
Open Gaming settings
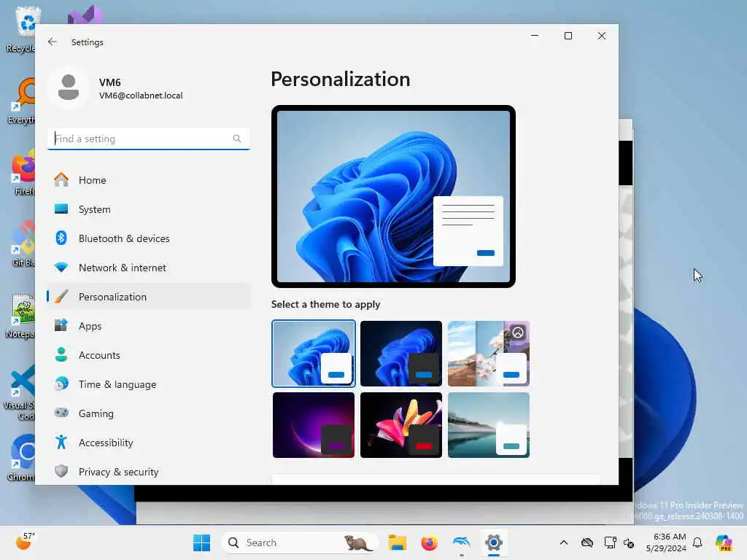[149, 413]
